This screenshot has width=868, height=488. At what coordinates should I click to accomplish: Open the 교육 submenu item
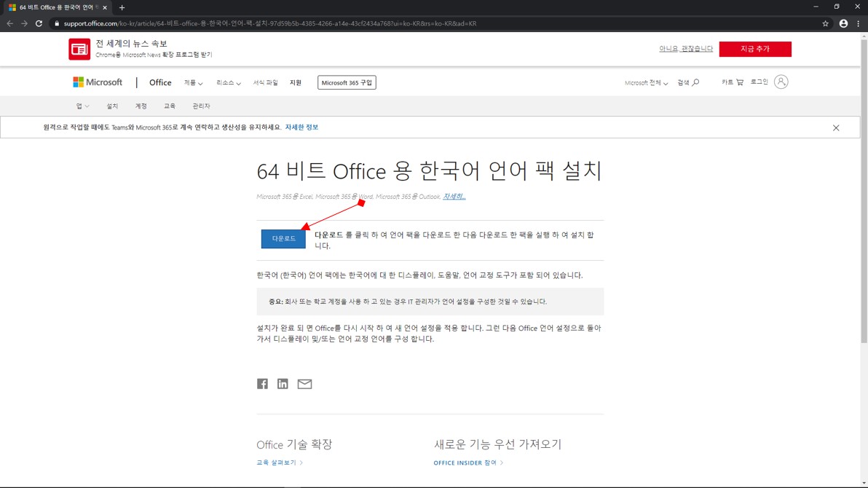point(170,106)
